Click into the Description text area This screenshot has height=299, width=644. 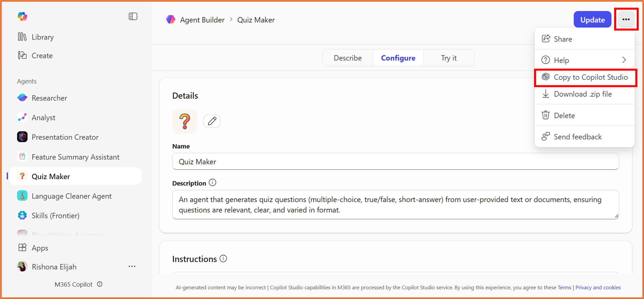click(395, 205)
